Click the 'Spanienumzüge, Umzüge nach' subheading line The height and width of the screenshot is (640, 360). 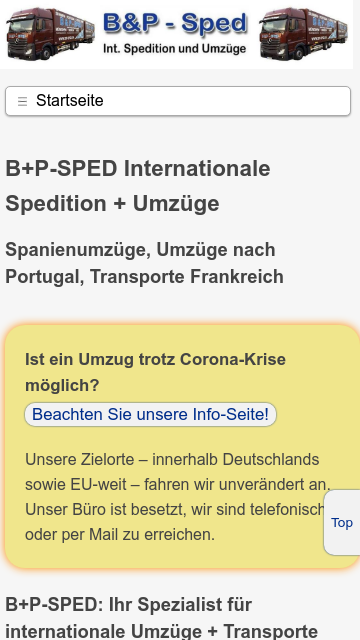(140, 250)
